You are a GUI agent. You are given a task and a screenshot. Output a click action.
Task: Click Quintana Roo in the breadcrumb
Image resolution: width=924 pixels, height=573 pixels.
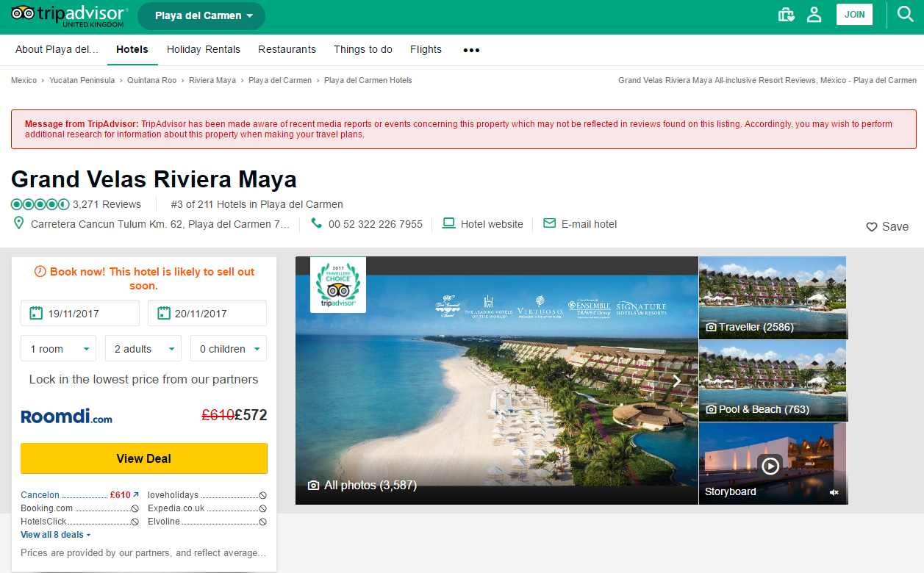[x=151, y=80]
